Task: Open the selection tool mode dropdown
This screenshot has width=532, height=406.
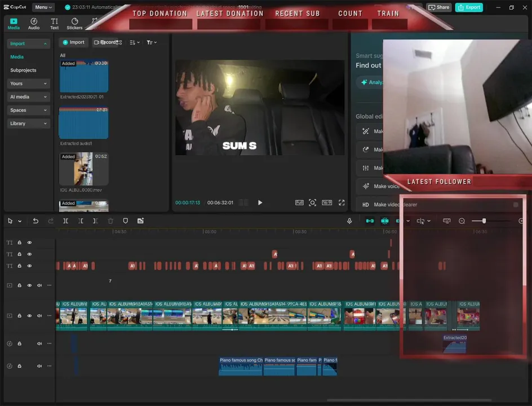Action: [20, 222]
